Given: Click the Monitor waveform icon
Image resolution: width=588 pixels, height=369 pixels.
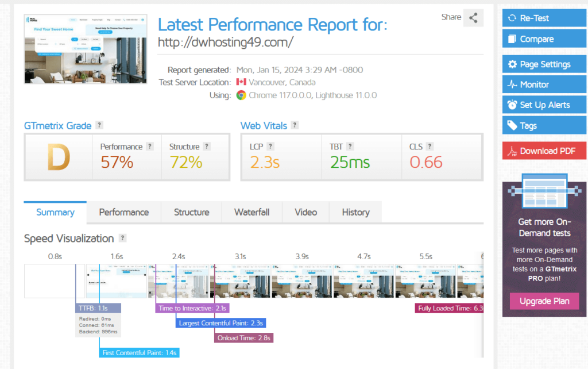Looking at the screenshot, I should 511,84.
